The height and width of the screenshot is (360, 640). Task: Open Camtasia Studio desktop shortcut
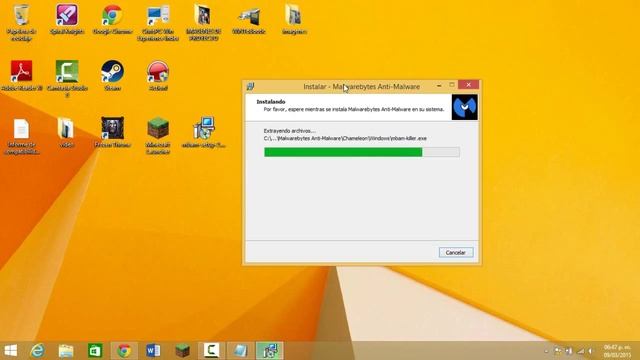click(x=67, y=78)
